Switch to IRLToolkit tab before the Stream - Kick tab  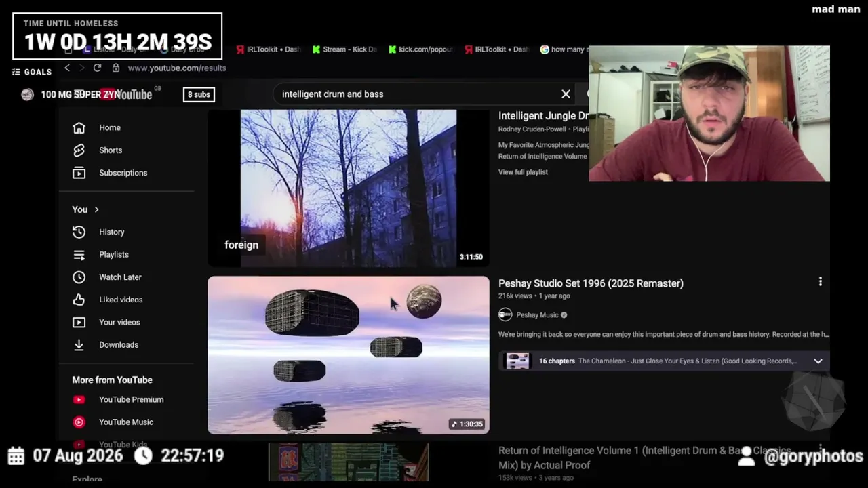[269, 49]
